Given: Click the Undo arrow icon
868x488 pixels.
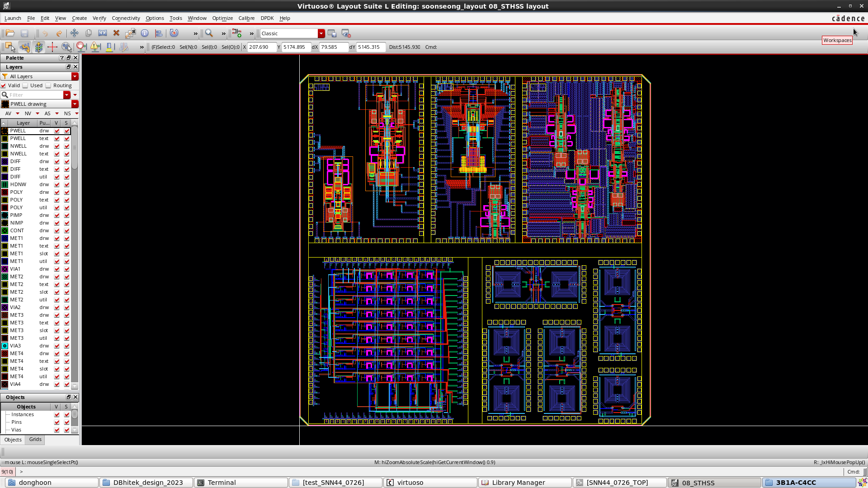Looking at the screenshot, I should pyautogui.click(x=45, y=33).
